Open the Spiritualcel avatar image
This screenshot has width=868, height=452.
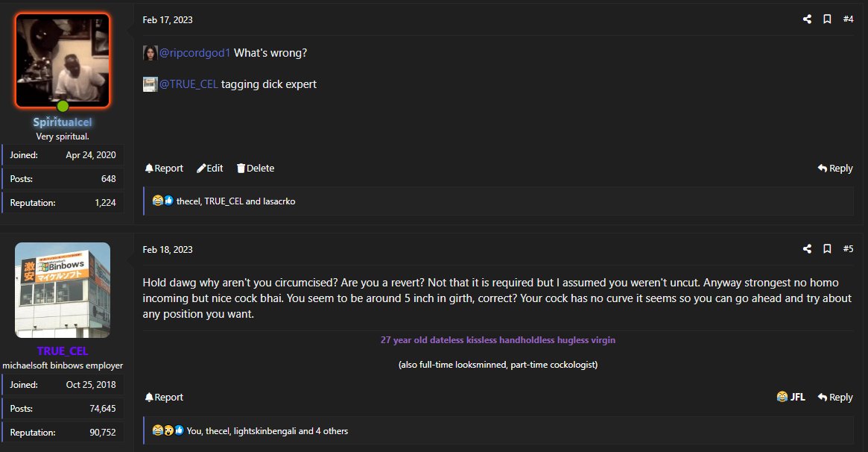[63, 60]
